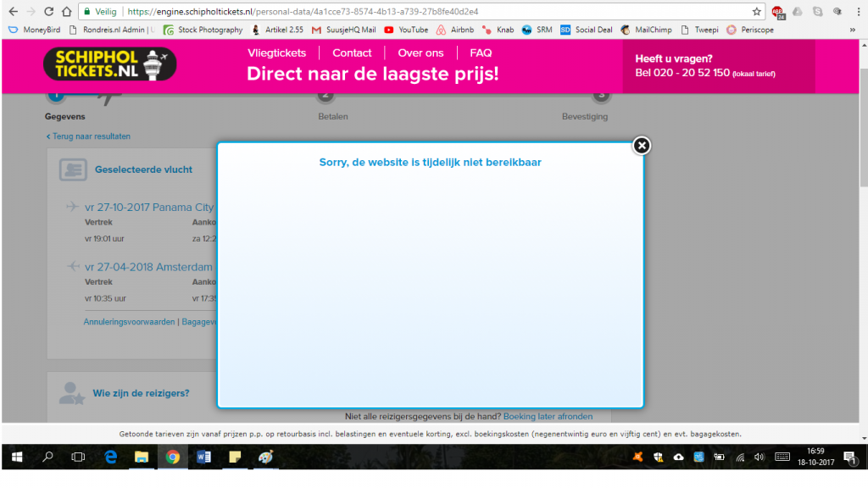Open Paint from the taskbar
Image resolution: width=868 pixels, height=488 pixels.
pos(265,457)
